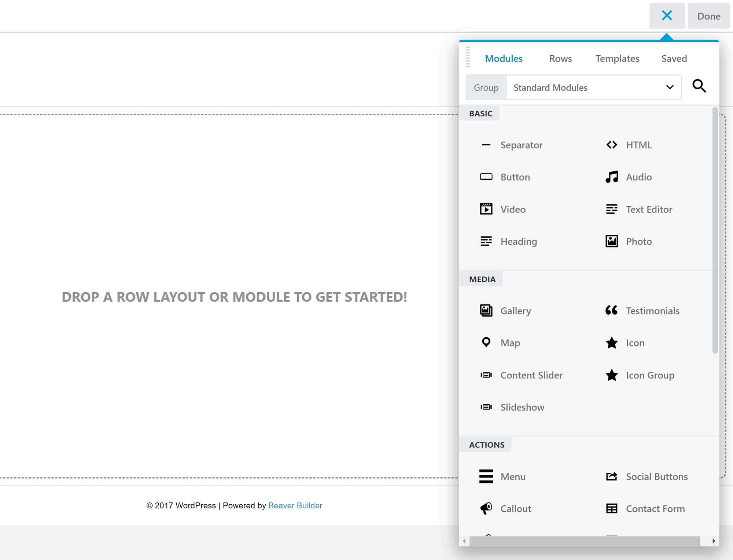Click the Video module icon
The height and width of the screenshot is (560, 733).
click(x=486, y=209)
